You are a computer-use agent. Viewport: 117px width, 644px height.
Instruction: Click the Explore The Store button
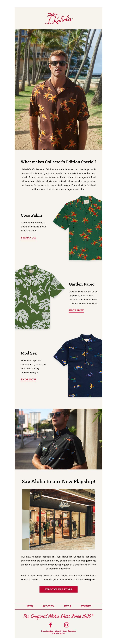[x=58, y=589]
